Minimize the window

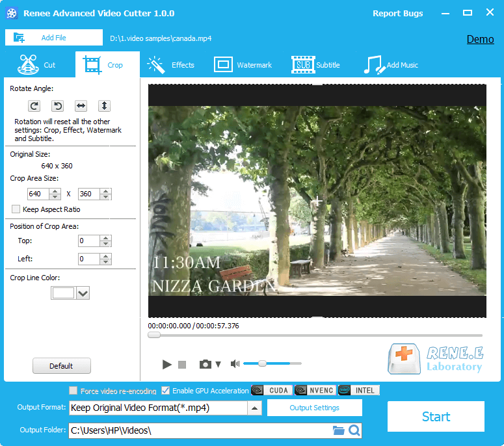tap(445, 14)
